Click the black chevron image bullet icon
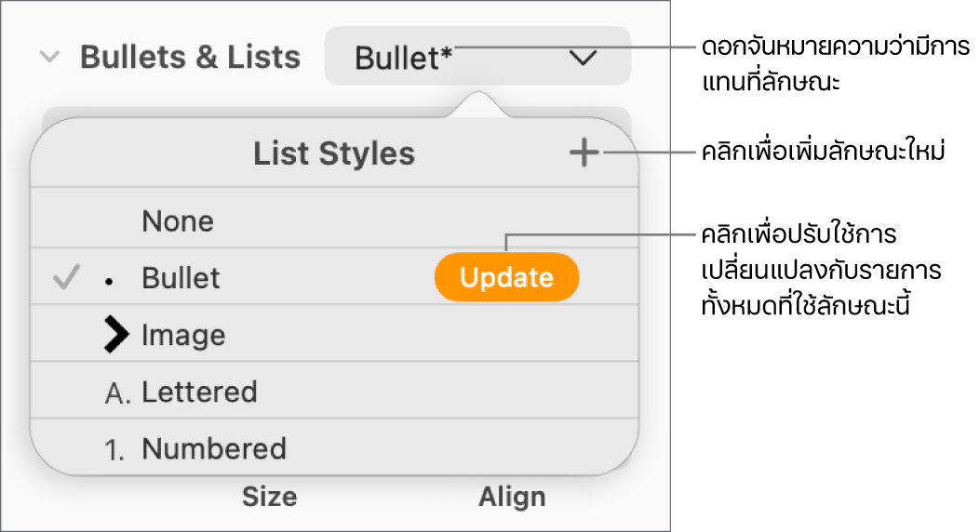Viewport: 980px width, 532px height. (116, 336)
